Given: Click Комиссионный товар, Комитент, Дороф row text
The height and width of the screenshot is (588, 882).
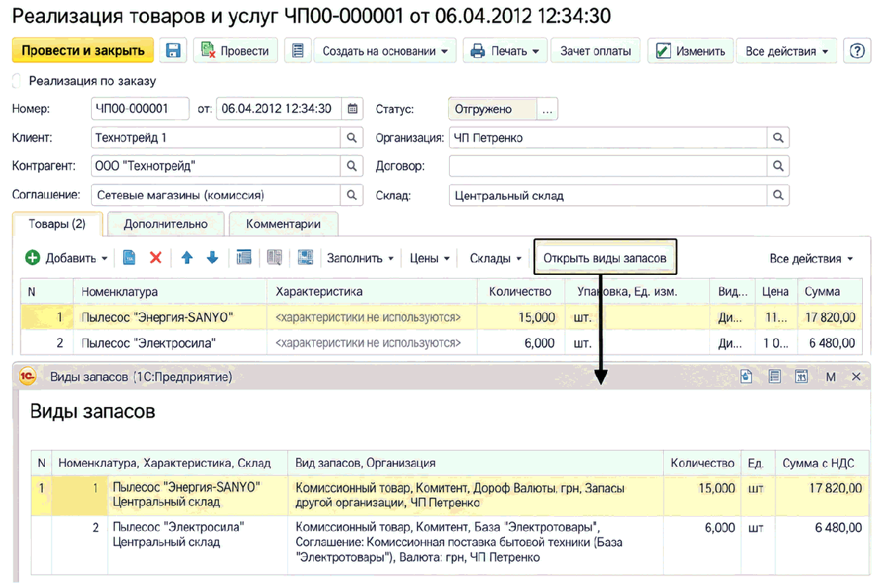Looking at the screenshot, I should click(460, 495).
